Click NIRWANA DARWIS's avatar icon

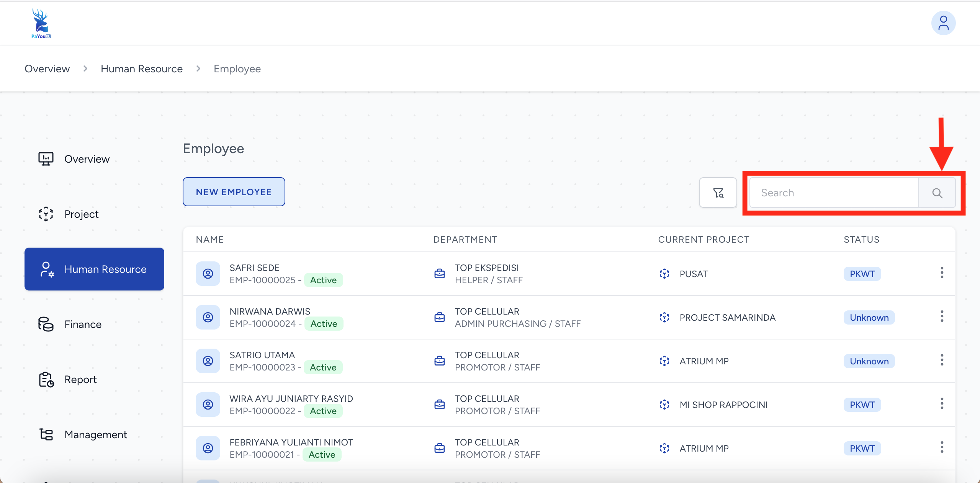click(208, 317)
